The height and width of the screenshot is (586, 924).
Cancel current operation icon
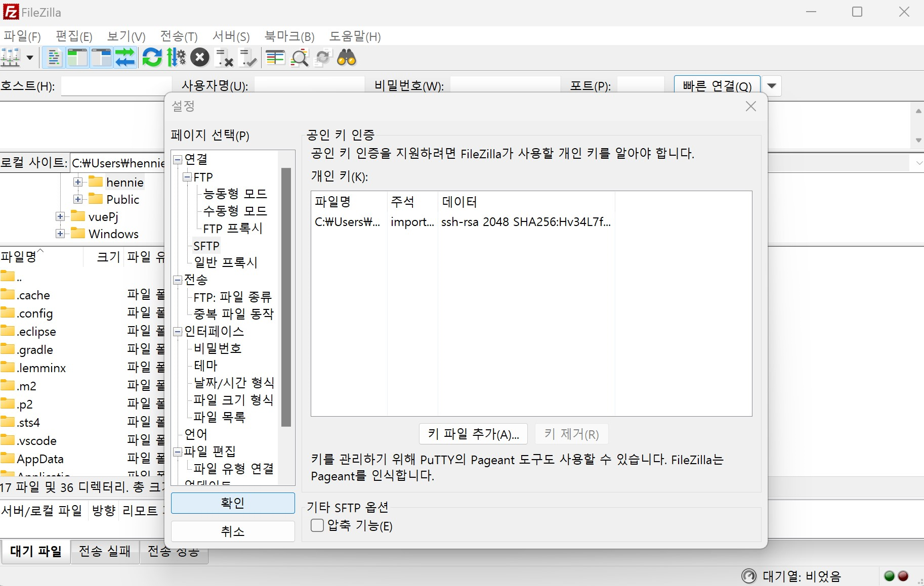(200, 58)
